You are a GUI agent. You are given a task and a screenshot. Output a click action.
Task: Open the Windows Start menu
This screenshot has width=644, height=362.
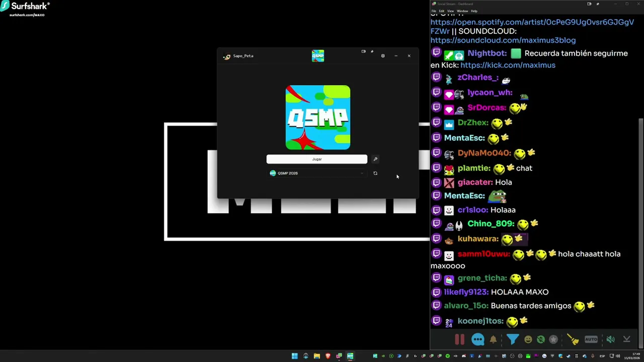point(294,356)
